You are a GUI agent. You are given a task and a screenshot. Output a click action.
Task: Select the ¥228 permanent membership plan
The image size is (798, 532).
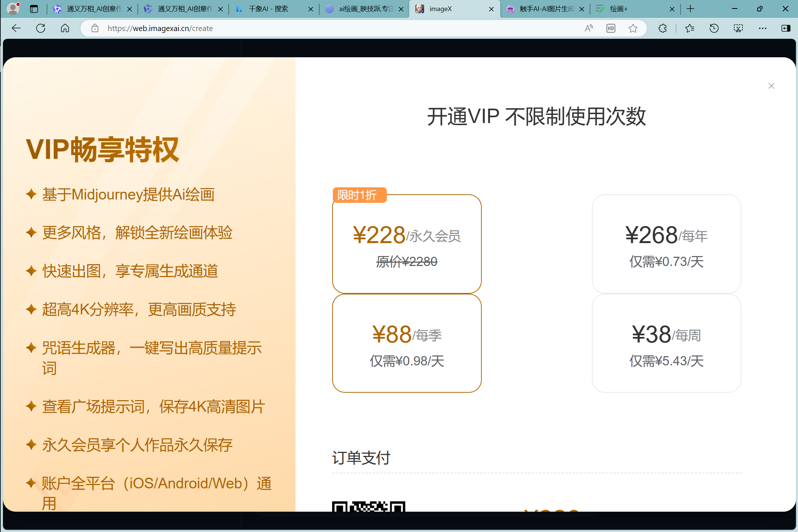(407, 244)
